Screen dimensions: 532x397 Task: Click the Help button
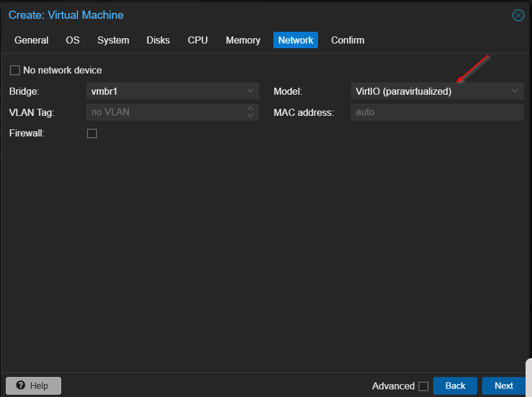click(x=33, y=385)
